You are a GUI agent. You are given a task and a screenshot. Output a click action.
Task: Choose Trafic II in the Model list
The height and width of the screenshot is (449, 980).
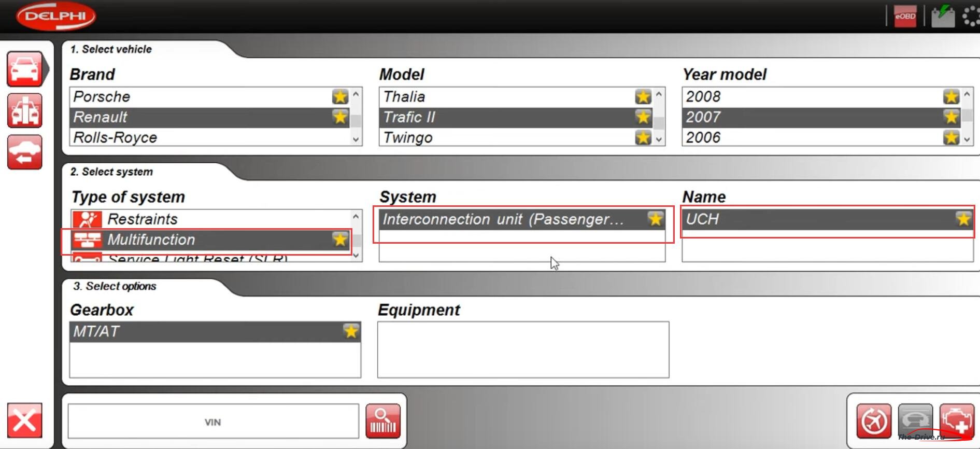(516, 117)
